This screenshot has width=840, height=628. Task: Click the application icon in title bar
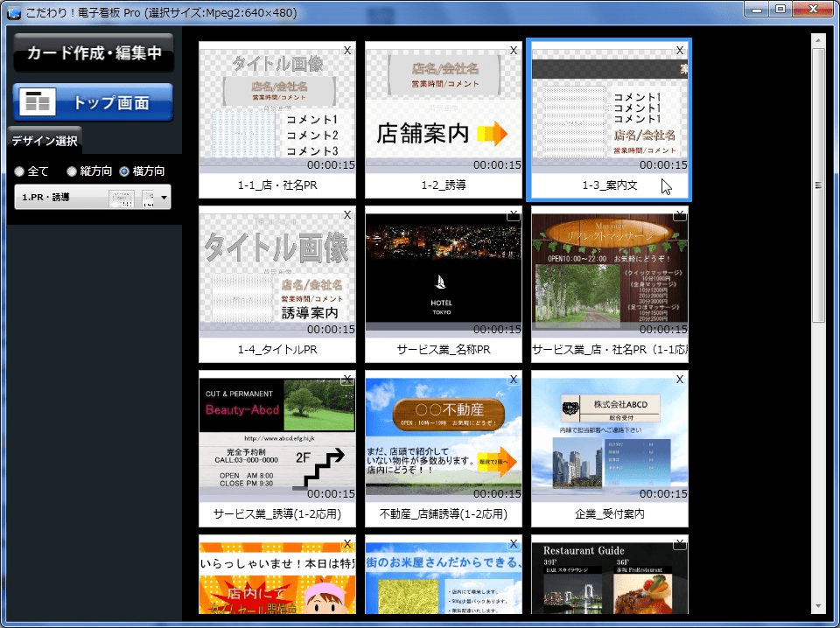pyautogui.click(x=14, y=11)
